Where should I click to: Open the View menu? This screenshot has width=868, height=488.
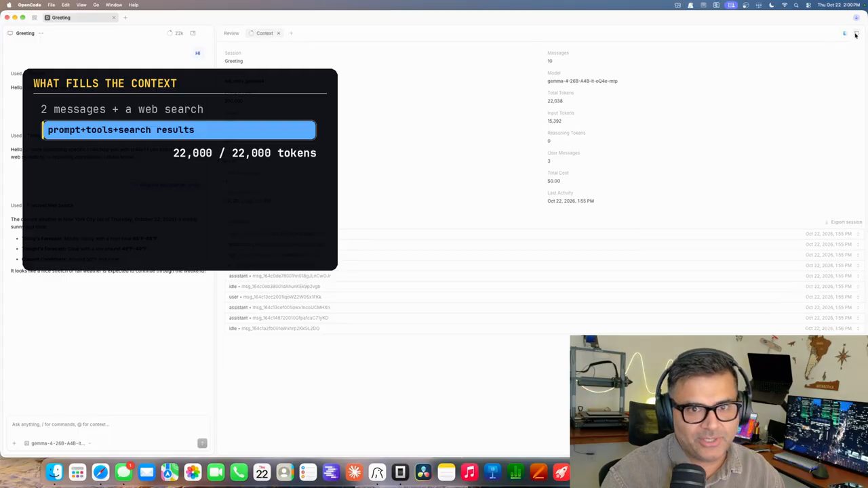pos(81,5)
